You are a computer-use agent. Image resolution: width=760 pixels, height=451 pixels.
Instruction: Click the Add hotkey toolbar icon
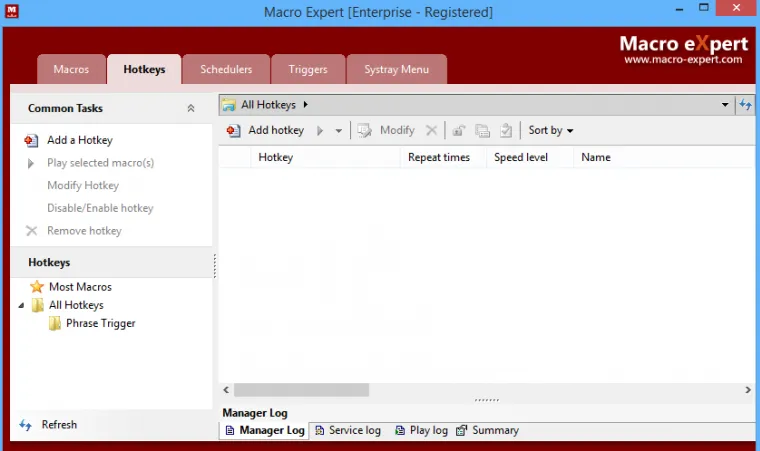233,130
